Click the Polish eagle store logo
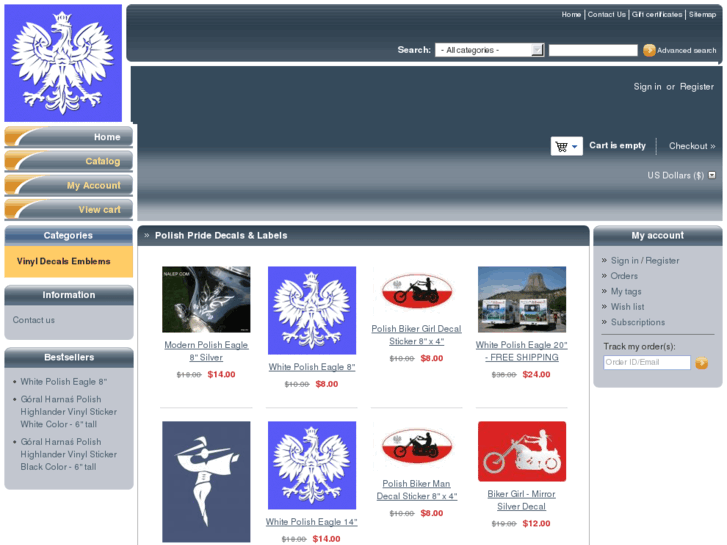The width and height of the screenshot is (727, 545). click(x=63, y=63)
